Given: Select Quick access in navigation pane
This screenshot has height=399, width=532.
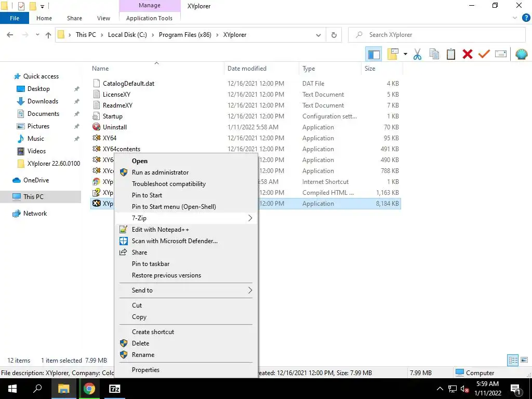Looking at the screenshot, I should pos(41,76).
